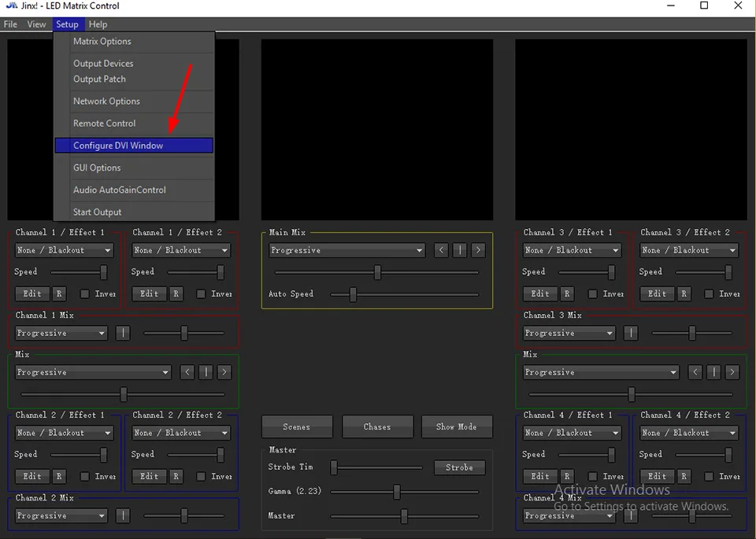The width and height of the screenshot is (756, 539).
Task: Click Channel 1 Mix center bar button
Action: tap(123, 333)
